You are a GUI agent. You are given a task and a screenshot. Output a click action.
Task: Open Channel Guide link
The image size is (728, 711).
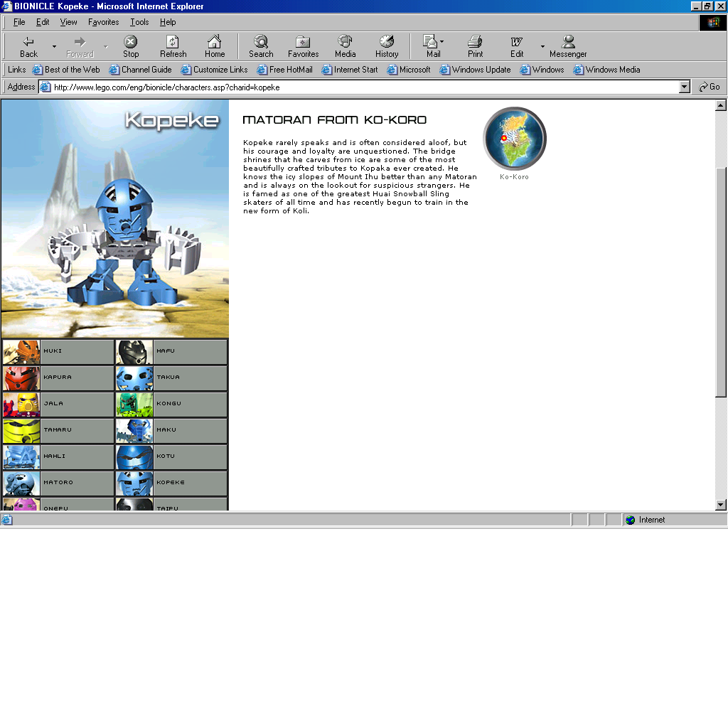coord(140,70)
